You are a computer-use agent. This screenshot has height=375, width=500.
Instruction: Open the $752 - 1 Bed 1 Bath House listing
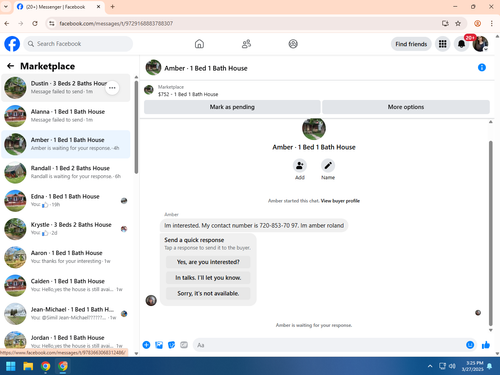tap(188, 94)
